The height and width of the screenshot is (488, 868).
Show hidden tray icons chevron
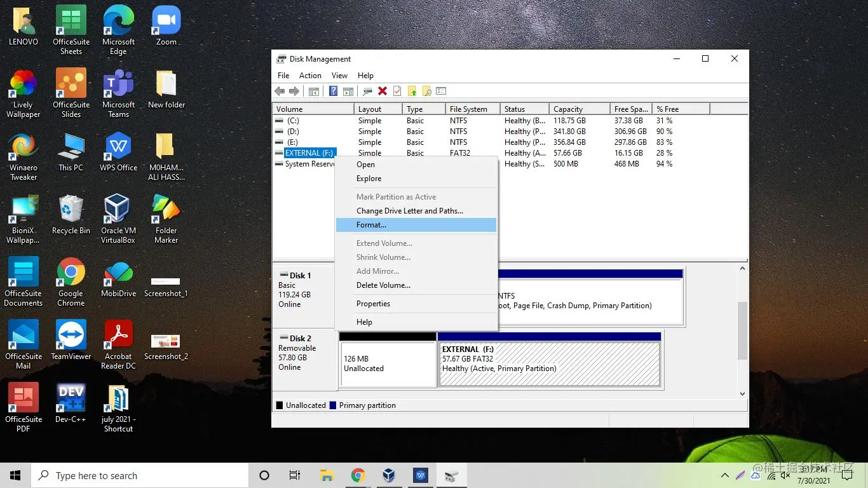724,475
